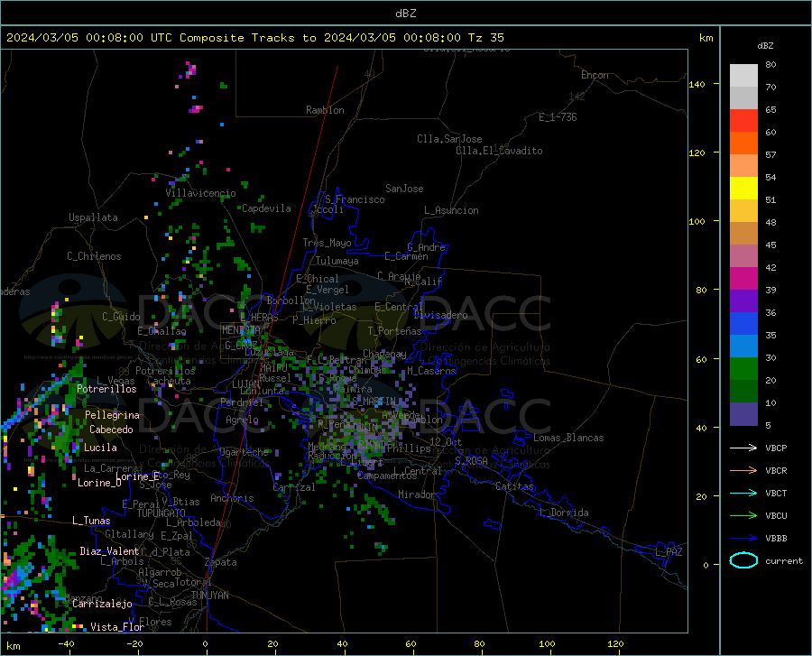The image size is (812, 656).
Task: Click the L_PAZ label
Action: tap(669, 552)
